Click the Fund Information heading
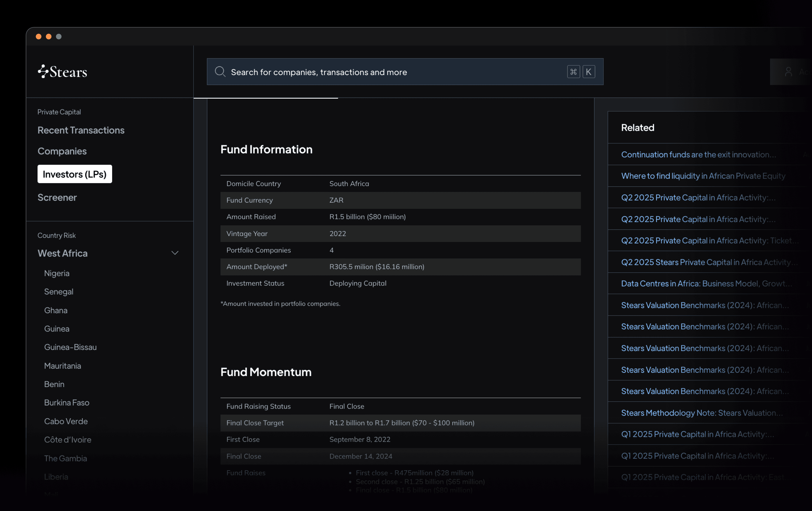 point(266,149)
